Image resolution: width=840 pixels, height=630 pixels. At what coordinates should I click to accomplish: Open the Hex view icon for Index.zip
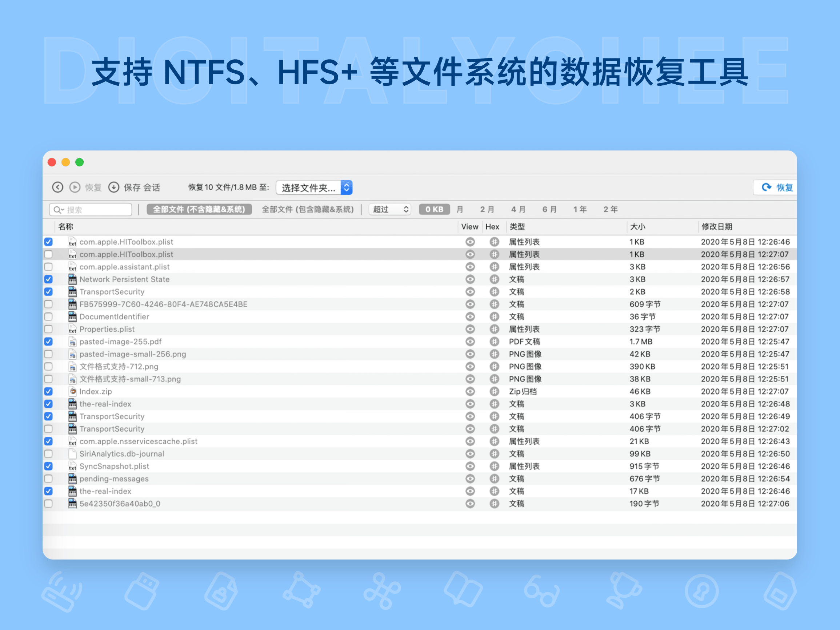pos(494,391)
